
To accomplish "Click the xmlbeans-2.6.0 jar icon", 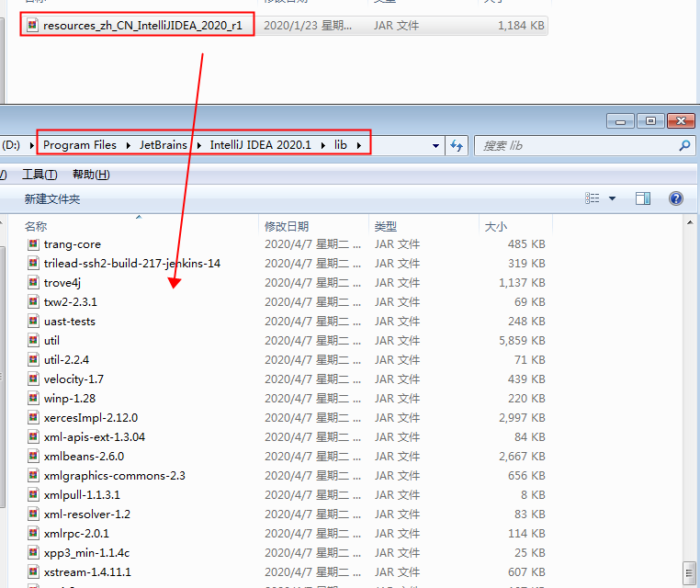I will pyautogui.click(x=33, y=456).
